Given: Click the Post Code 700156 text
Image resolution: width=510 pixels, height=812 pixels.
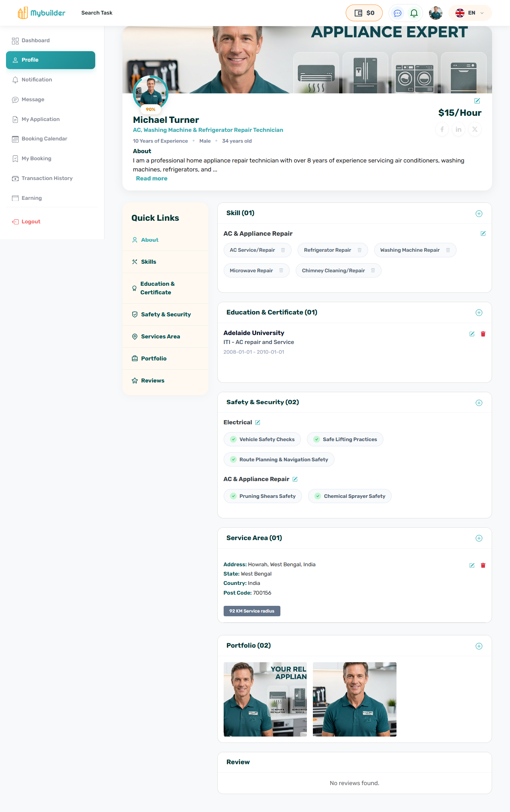Looking at the screenshot, I should pyautogui.click(x=248, y=593).
